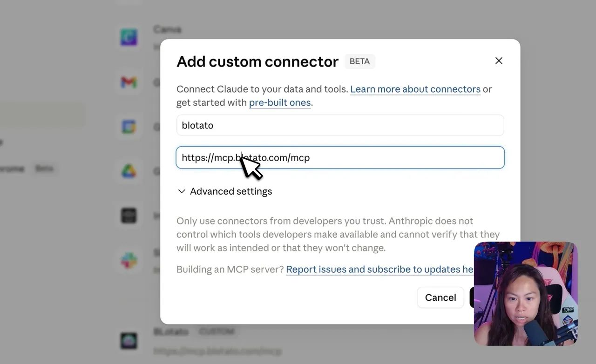
Task: Click the Google Drive connector icon behind dialog
Action: click(x=129, y=171)
